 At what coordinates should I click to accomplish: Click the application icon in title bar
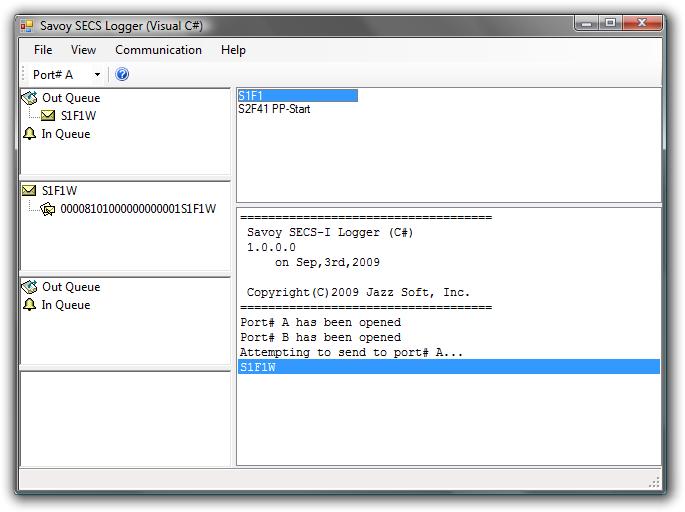coord(27,26)
